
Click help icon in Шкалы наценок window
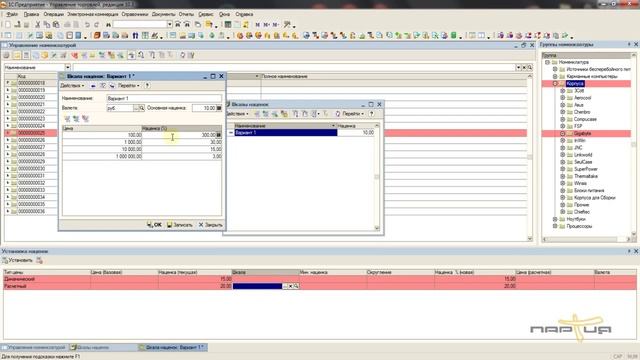(x=371, y=114)
